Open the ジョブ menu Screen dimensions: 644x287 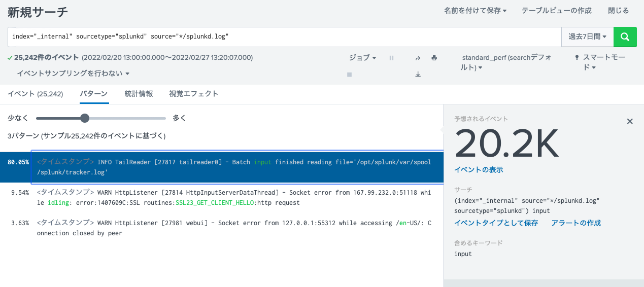[362, 58]
